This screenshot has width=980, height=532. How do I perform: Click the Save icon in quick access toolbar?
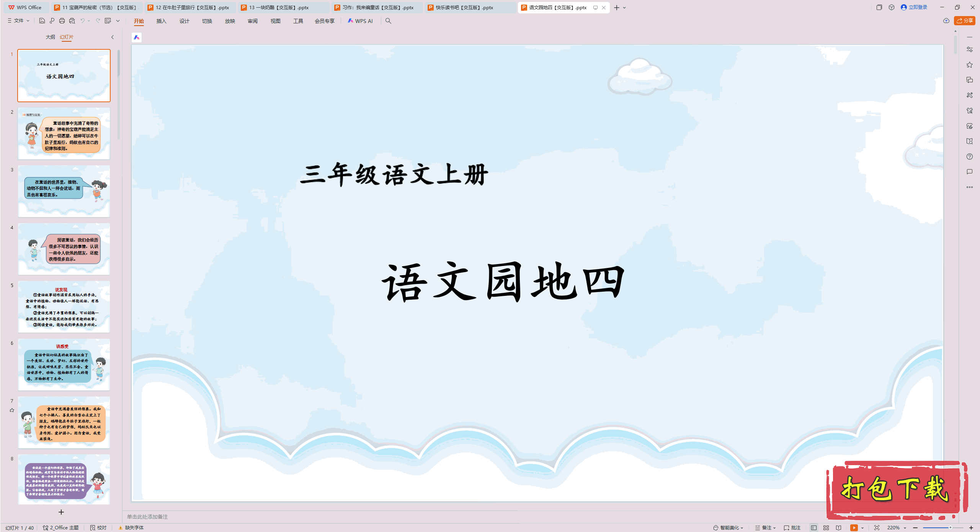(x=42, y=21)
